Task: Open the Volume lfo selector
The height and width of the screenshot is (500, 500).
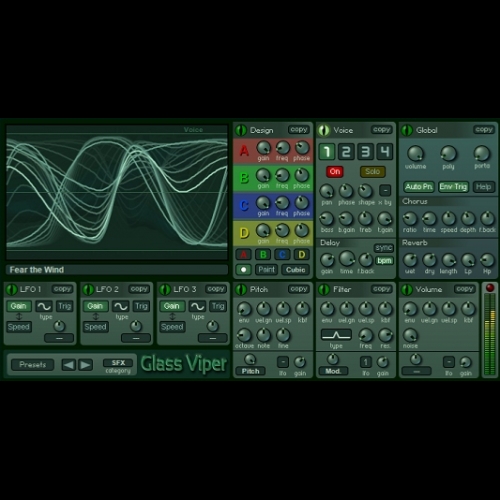Action: pos(449,362)
